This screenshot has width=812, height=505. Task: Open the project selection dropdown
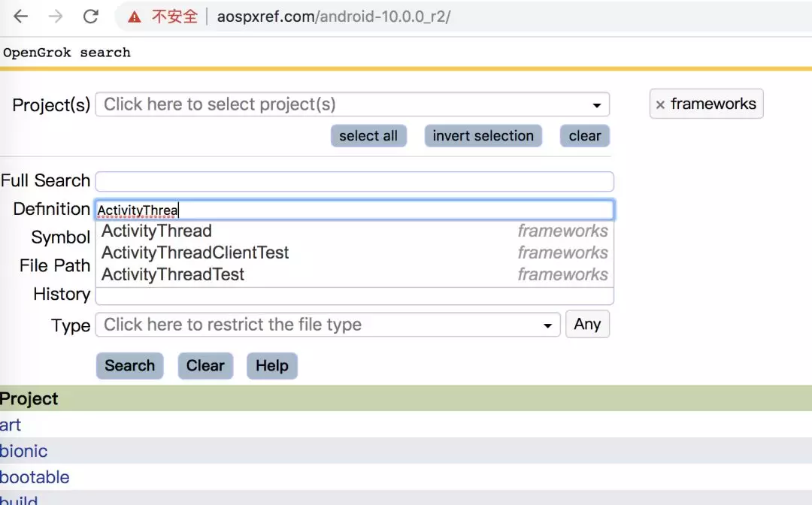click(x=346, y=104)
